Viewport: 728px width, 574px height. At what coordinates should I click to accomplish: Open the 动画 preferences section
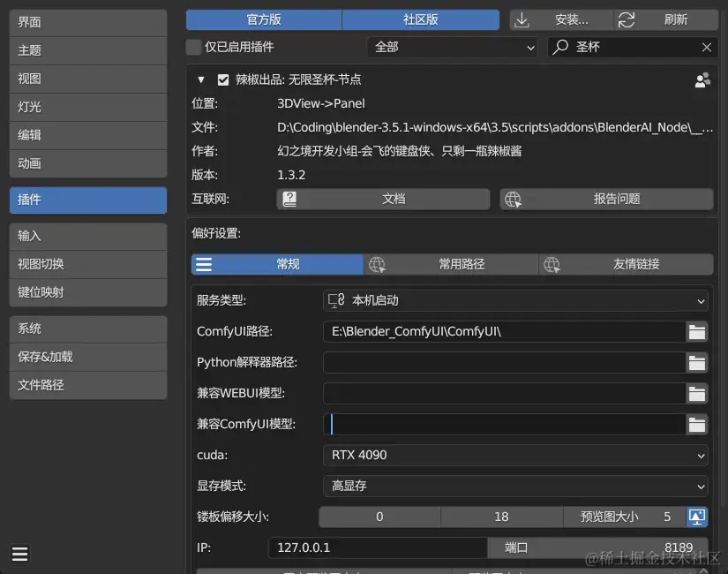pos(88,163)
